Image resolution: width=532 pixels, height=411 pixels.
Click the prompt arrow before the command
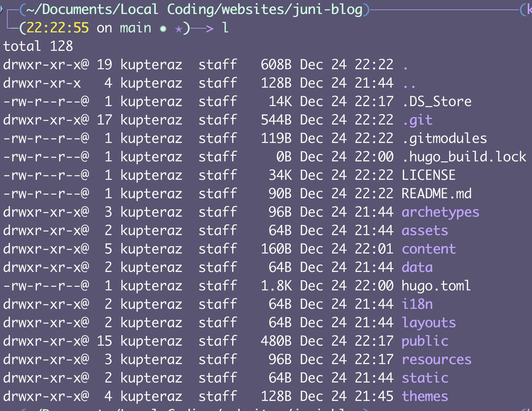(x=203, y=28)
